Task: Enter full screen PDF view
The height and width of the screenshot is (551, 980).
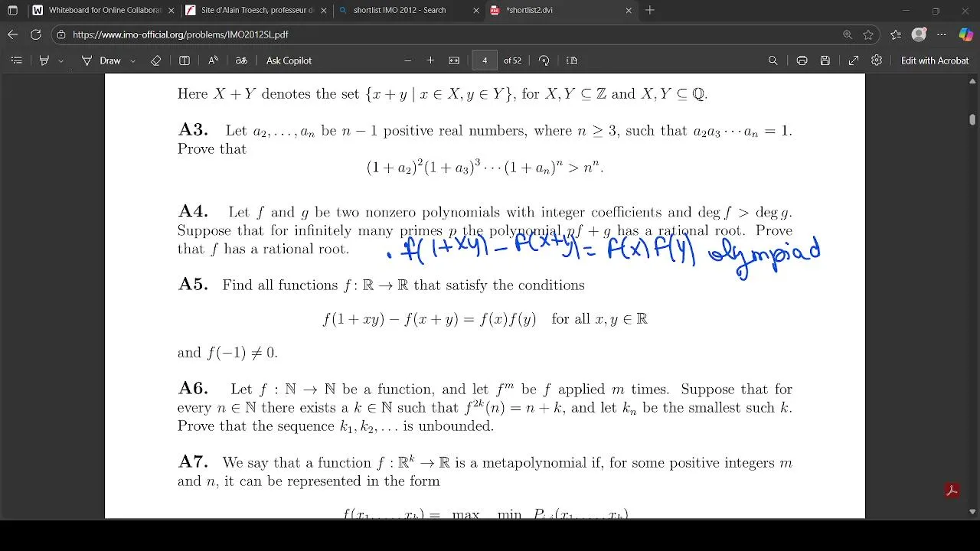Action: click(854, 60)
